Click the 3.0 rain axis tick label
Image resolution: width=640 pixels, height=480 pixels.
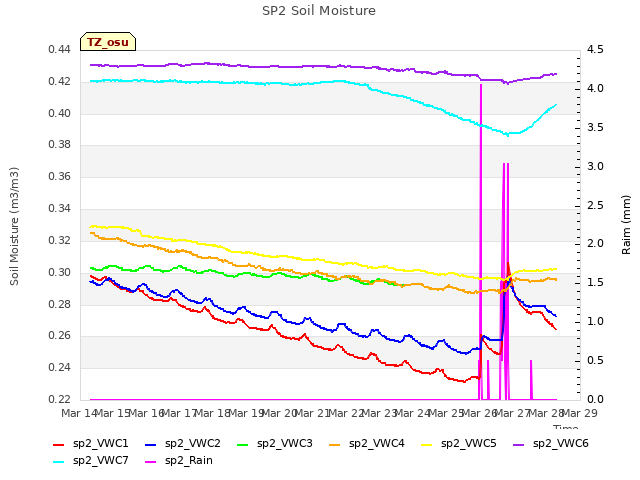pos(595,167)
